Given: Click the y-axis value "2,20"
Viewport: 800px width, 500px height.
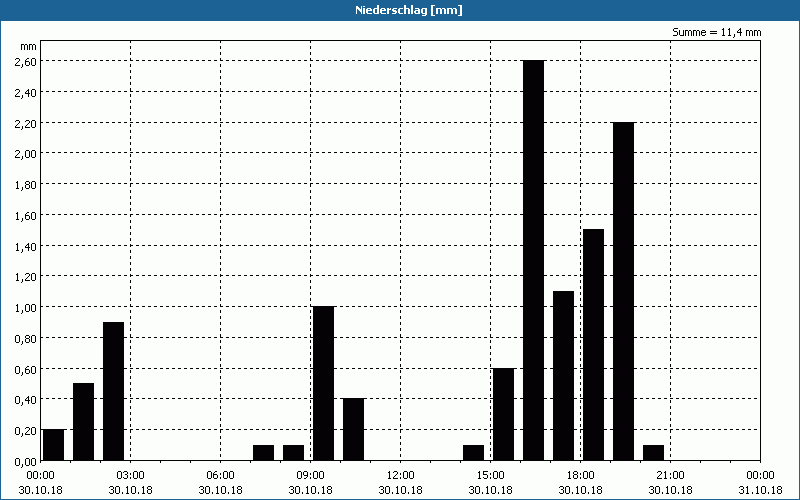Looking at the screenshot, I should 26,123.
